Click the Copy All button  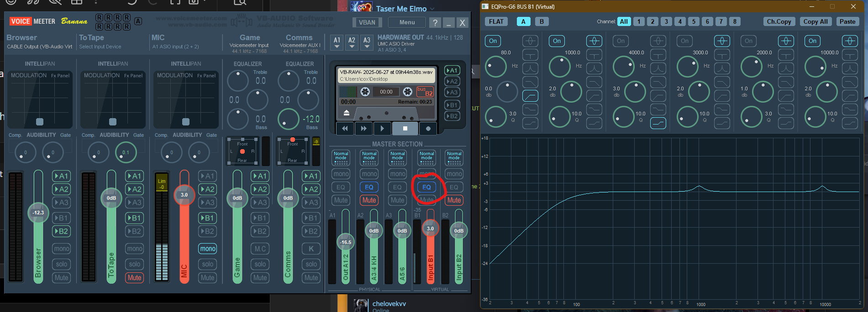click(815, 21)
